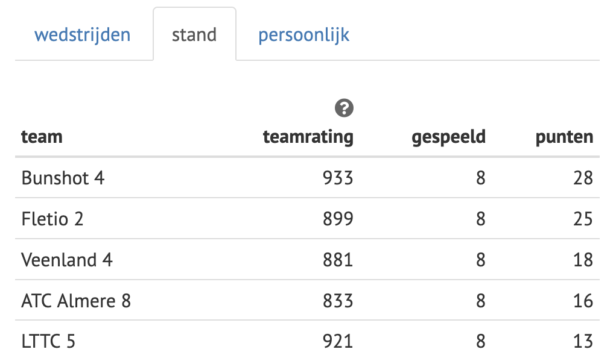Click the punten column header
The image size is (613, 364).
click(564, 137)
